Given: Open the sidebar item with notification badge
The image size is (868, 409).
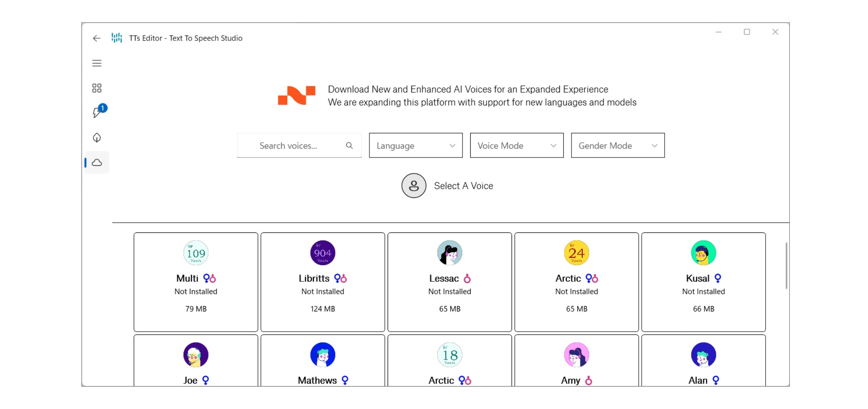Looking at the screenshot, I should (x=97, y=113).
